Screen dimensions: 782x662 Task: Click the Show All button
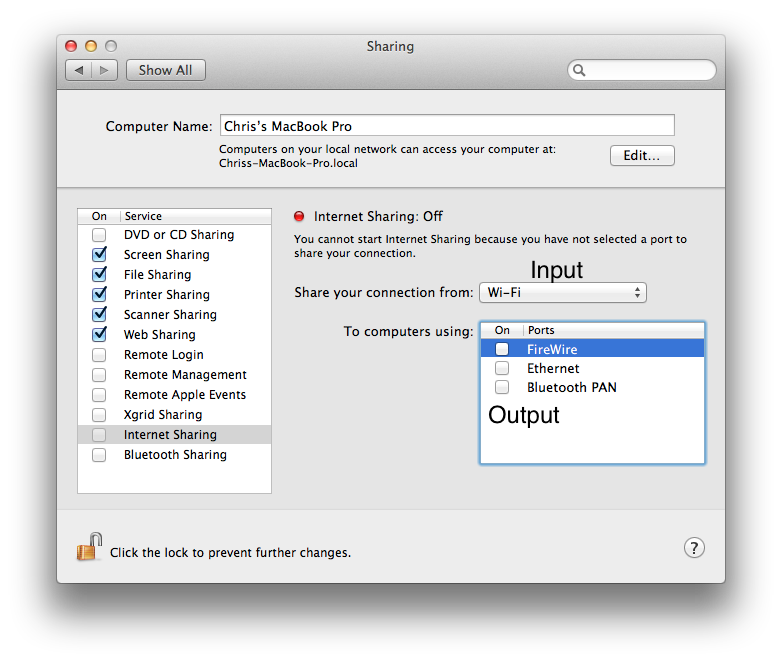(166, 70)
